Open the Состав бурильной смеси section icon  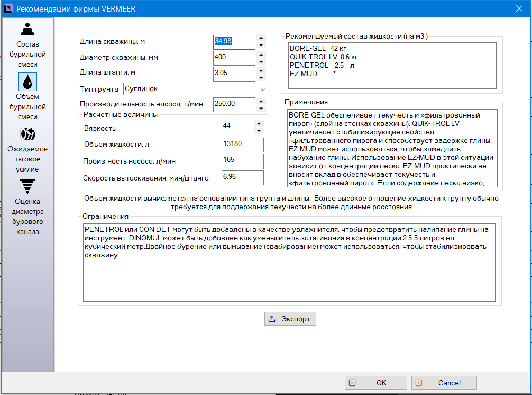[27, 29]
